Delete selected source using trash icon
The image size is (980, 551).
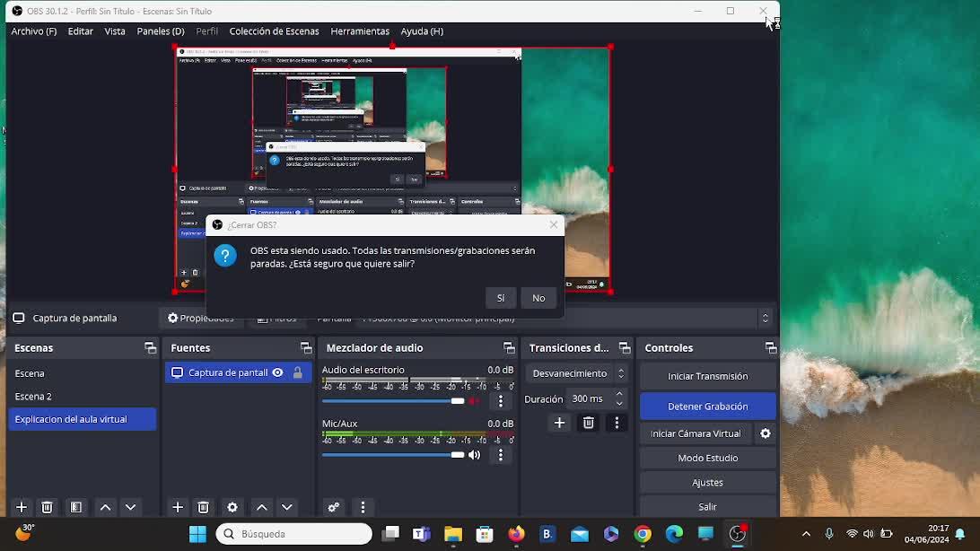(x=204, y=507)
